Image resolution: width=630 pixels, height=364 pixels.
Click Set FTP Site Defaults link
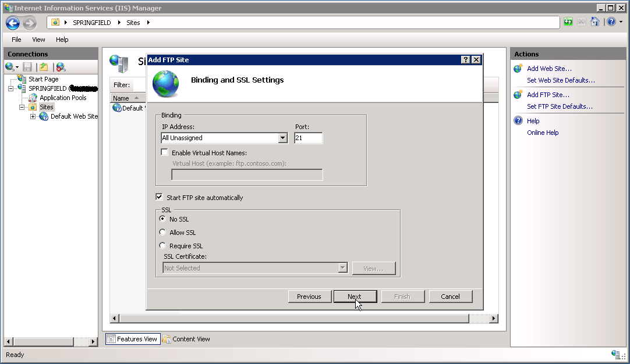(560, 106)
